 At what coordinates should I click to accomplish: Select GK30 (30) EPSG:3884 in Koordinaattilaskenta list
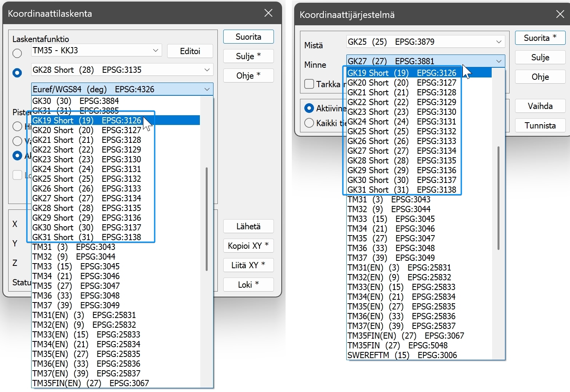(x=116, y=101)
